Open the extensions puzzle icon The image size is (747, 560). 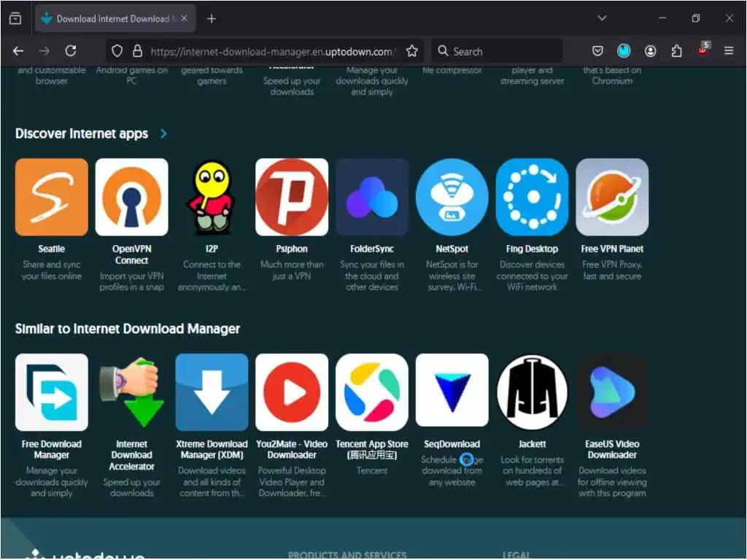click(676, 51)
